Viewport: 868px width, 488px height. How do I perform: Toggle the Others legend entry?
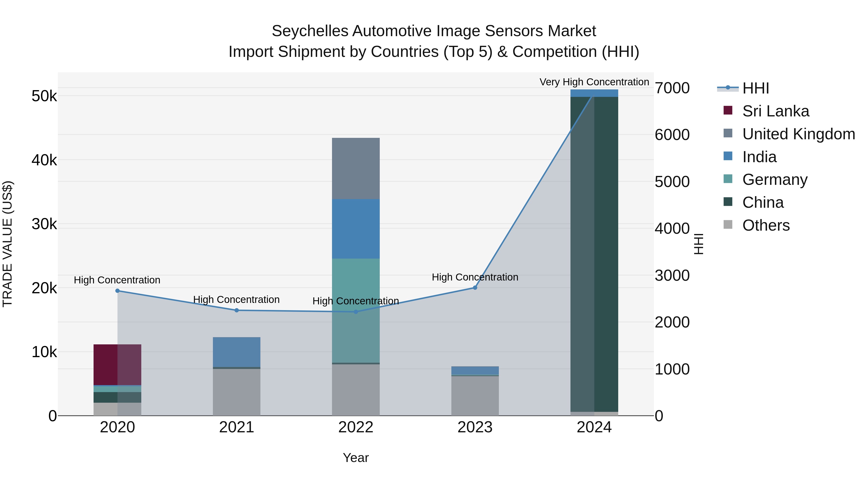click(x=756, y=225)
